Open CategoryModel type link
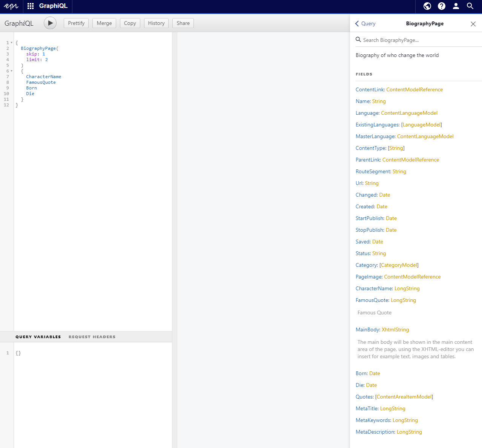This screenshot has width=482, height=448. pos(399,265)
